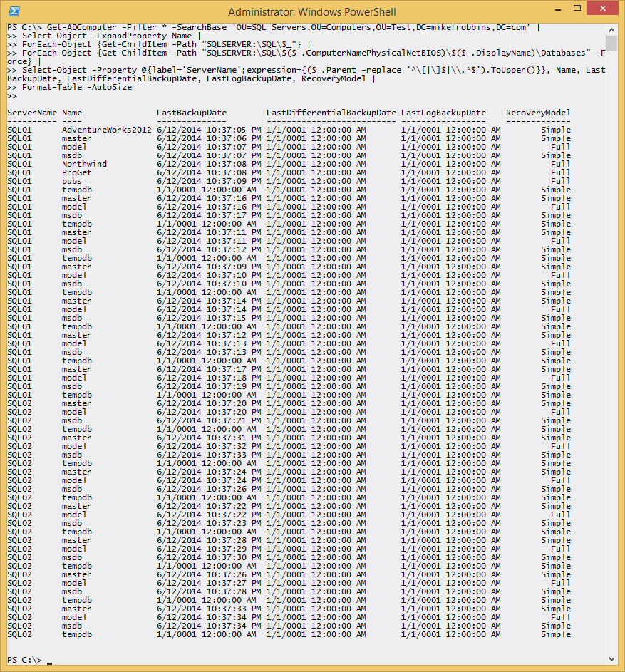Image resolution: width=625 pixels, height=672 pixels.
Task: Click the Northwind database name
Action: point(84,164)
